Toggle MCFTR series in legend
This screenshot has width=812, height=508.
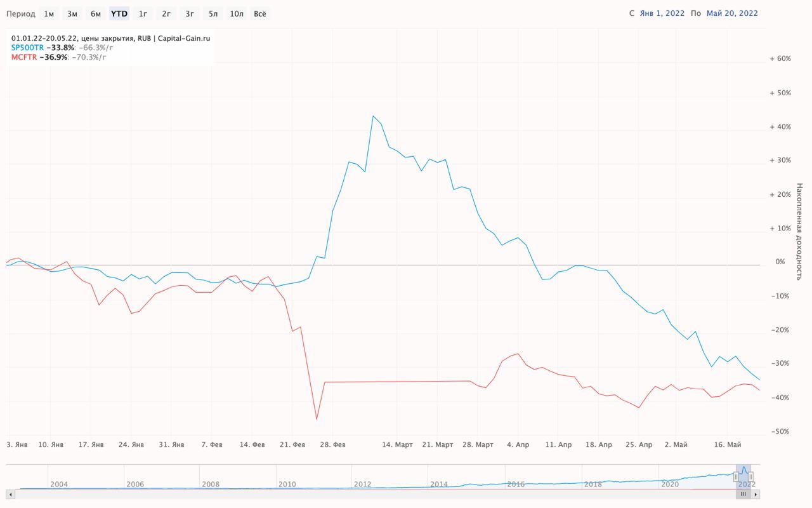(24, 57)
